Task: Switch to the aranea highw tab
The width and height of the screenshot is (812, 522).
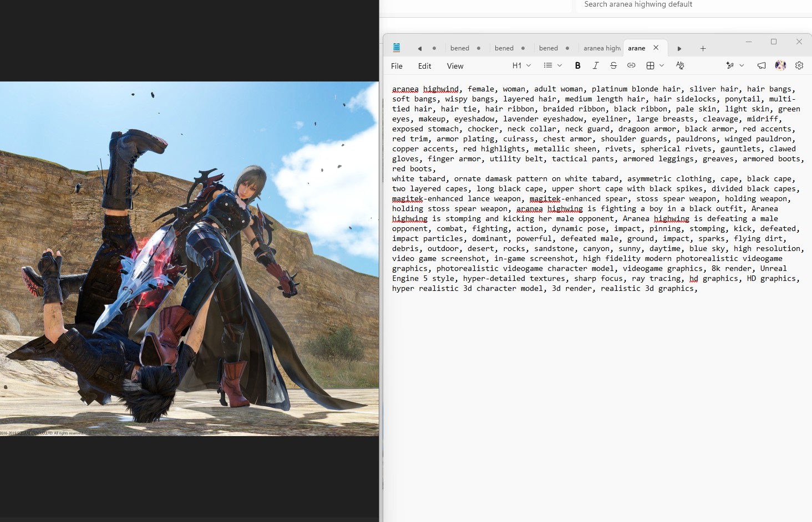Action: [601, 48]
